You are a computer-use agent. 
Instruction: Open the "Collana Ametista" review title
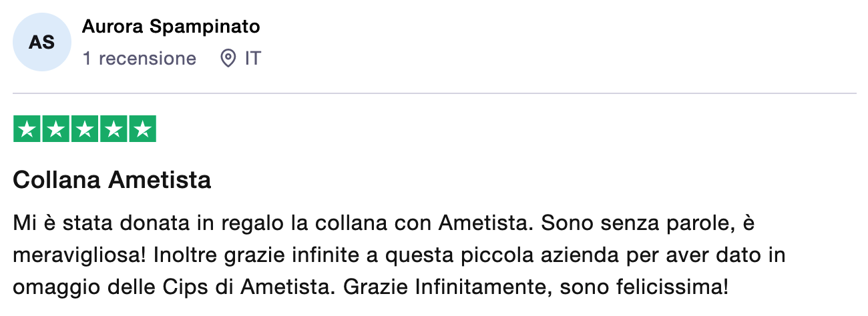coord(112,180)
